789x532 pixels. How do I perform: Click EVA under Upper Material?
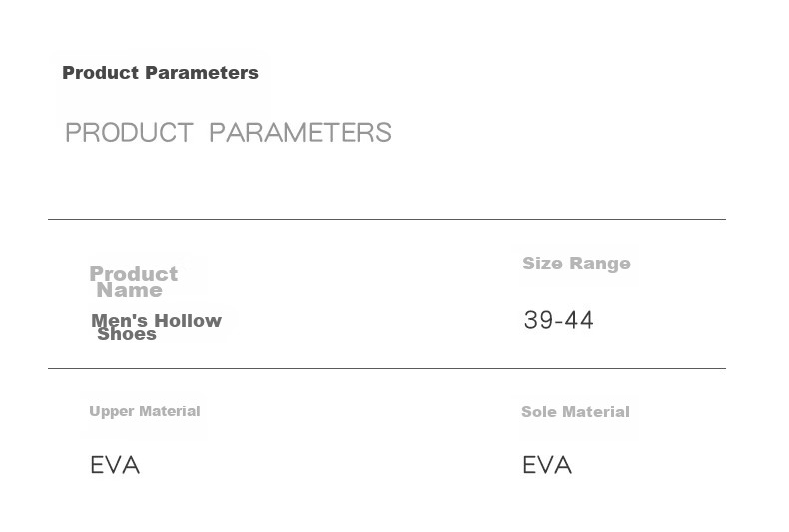[115, 465]
